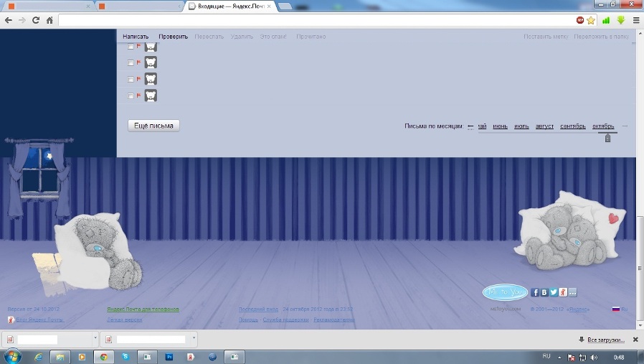This screenshot has width=644, height=364.
Task: Open Skype from the taskbar
Action: 126,357
